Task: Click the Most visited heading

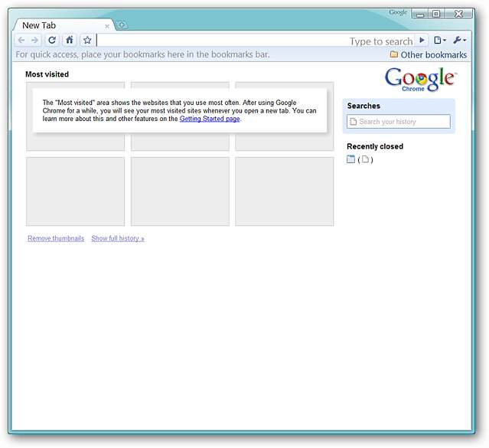Action: (x=47, y=74)
